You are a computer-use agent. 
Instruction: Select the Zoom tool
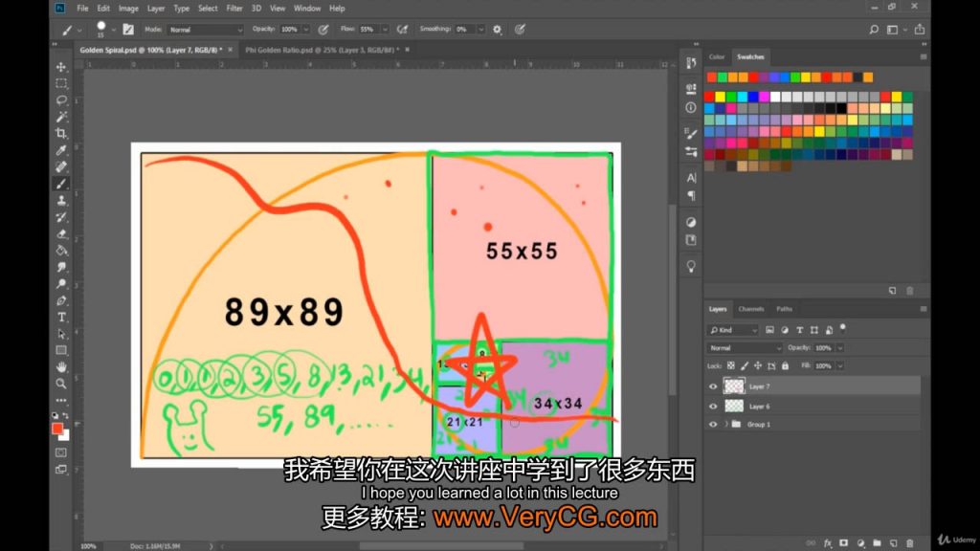[61, 384]
